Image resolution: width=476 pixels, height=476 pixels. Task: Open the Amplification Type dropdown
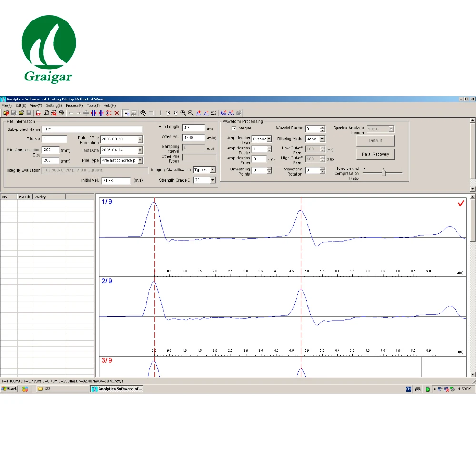pyautogui.click(x=269, y=139)
